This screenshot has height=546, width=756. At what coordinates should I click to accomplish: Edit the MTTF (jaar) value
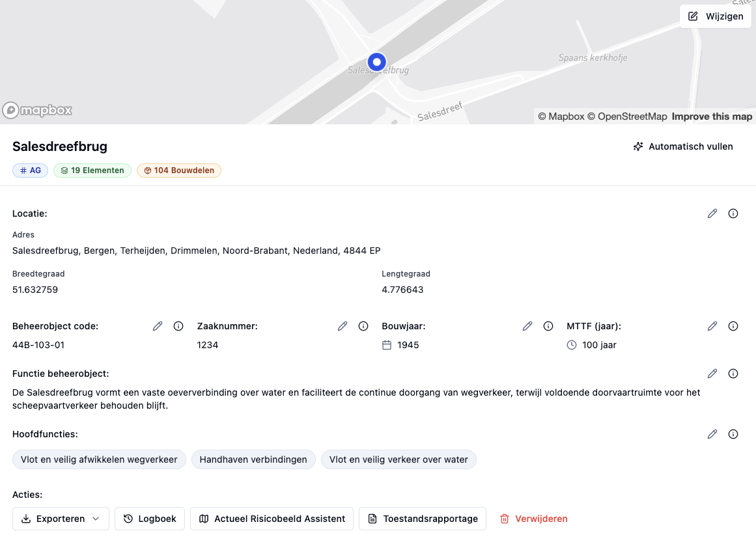point(712,326)
